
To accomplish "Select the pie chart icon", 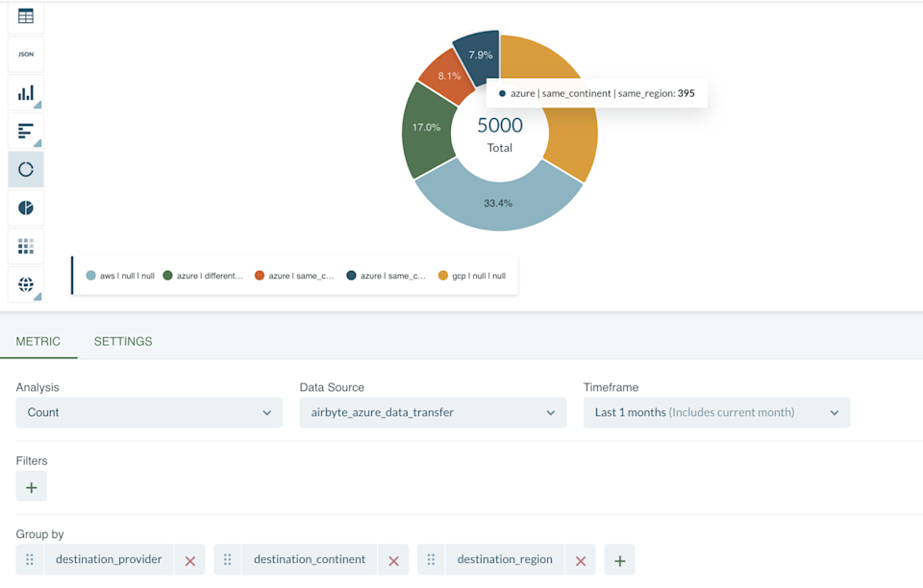I will 26,208.
